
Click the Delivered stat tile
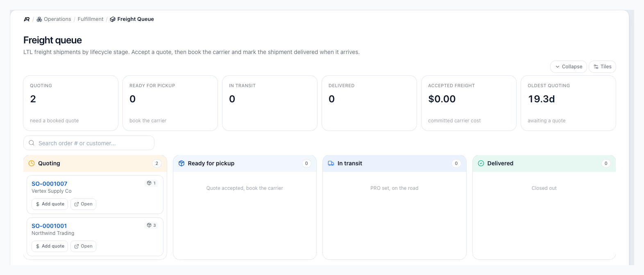pyautogui.click(x=369, y=103)
